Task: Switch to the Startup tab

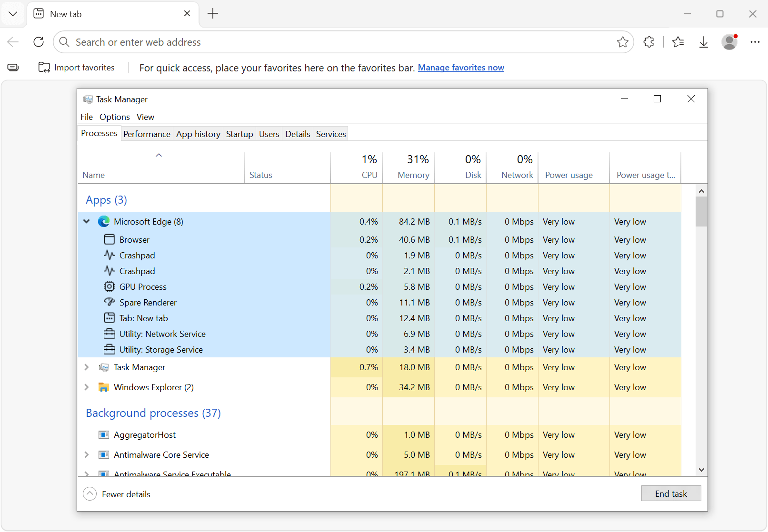Action: (239, 134)
